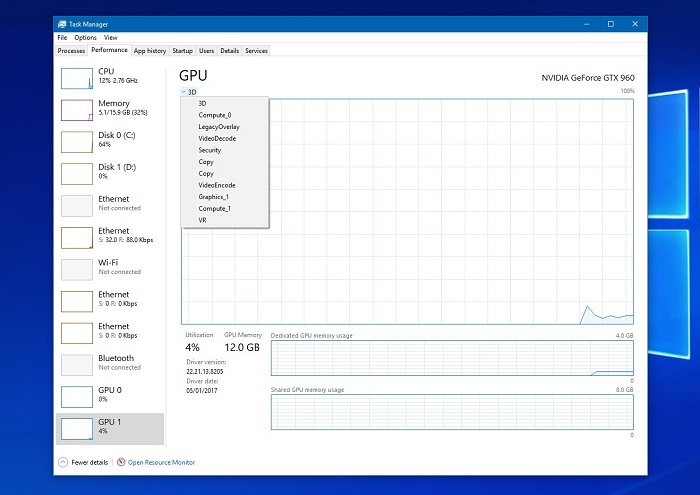700x495 pixels.
Task: Pick the VR engine option
Action: pyautogui.click(x=225, y=220)
